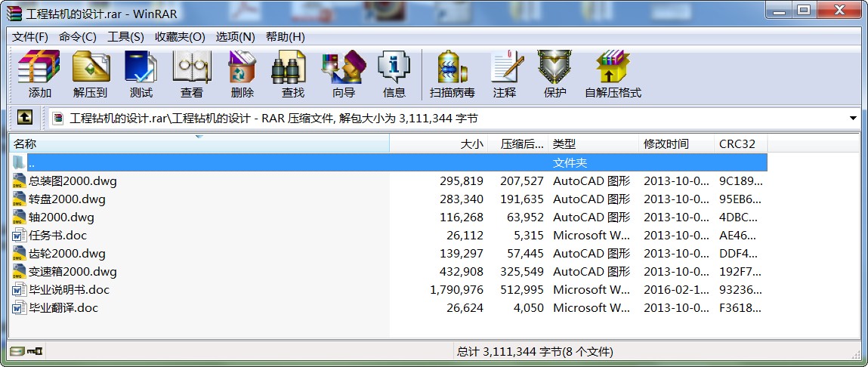The image size is (868, 367).
Task: Sort by Size (大小) column header
Action: click(439, 144)
